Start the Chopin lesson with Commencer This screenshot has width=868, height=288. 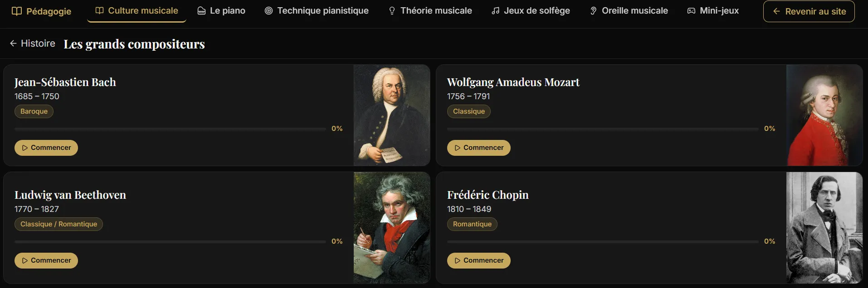[x=478, y=260]
